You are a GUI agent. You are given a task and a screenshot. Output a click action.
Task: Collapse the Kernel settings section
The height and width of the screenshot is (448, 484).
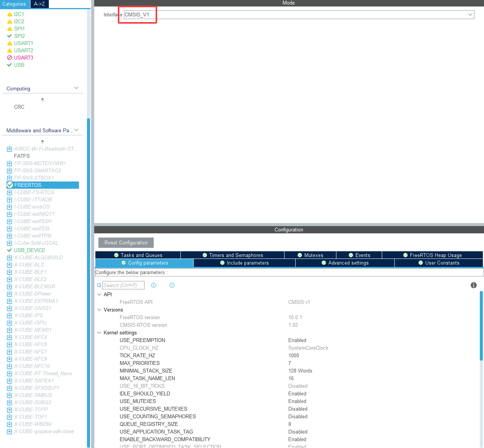(99, 332)
